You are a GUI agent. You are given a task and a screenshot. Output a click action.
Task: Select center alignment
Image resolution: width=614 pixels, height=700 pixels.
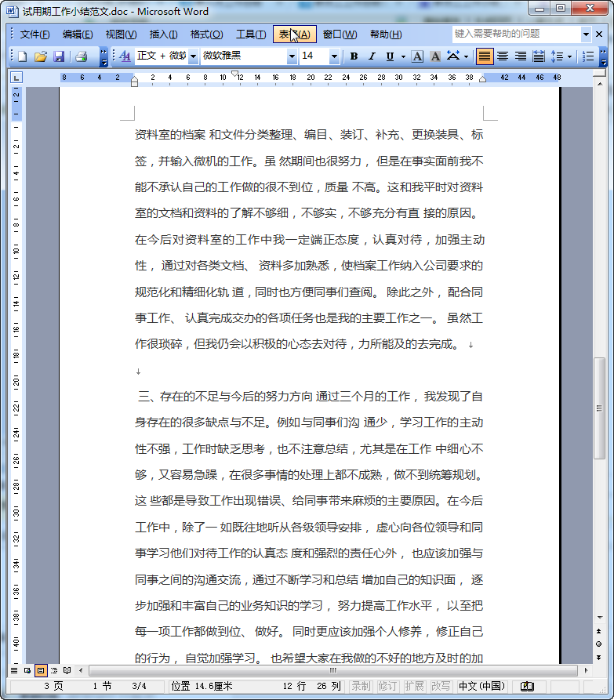point(503,56)
